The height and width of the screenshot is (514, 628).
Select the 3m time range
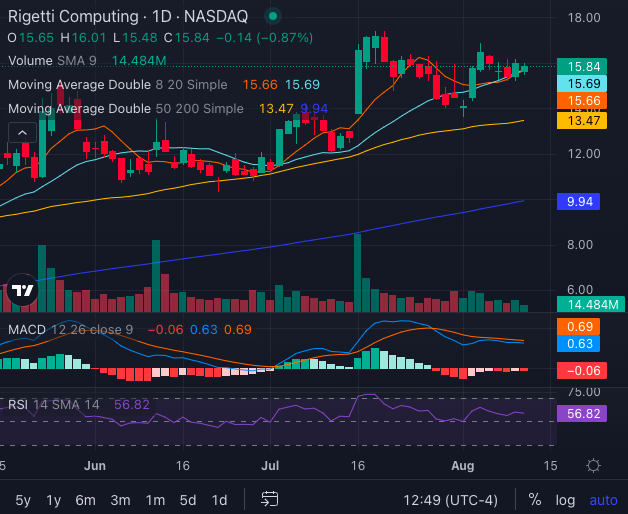(120, 500)
